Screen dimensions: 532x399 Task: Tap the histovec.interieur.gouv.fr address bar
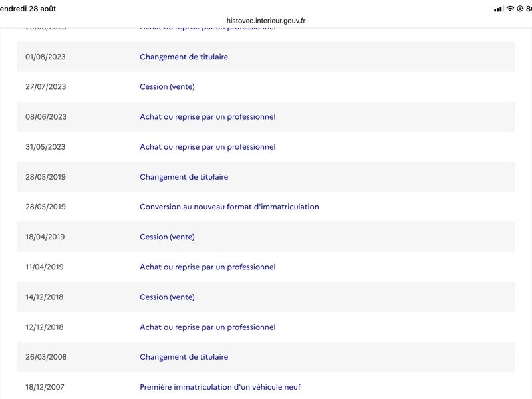point(265,21)
